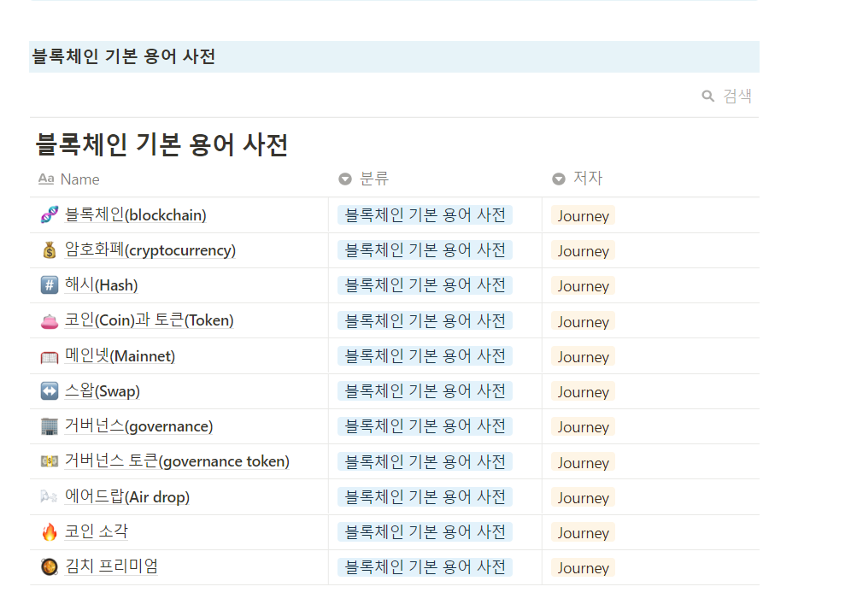The width and height of the screenshot is (851, 616).
Task: Click the left-right arrow icon beside 스왑
Action: point(50,390)
